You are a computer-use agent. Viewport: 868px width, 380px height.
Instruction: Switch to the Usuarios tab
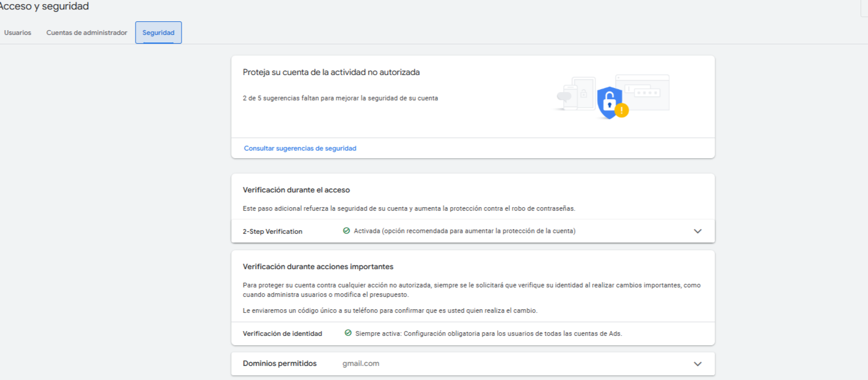[18, 32]
